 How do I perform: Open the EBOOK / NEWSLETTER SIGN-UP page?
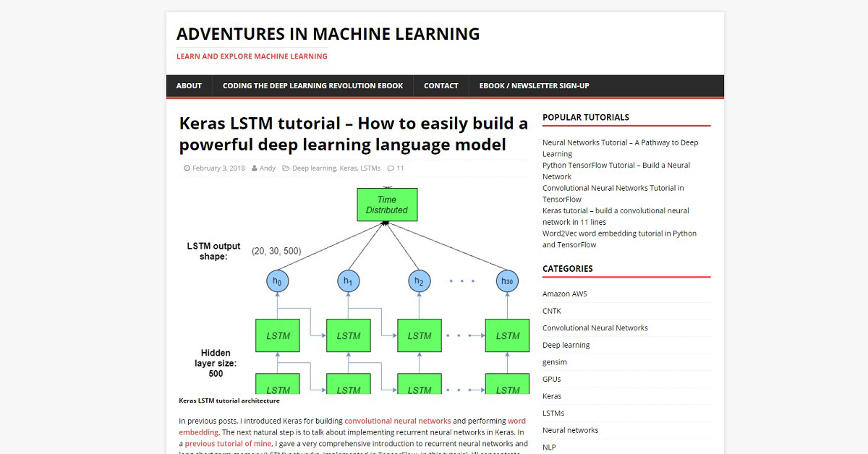click(533, 85)
